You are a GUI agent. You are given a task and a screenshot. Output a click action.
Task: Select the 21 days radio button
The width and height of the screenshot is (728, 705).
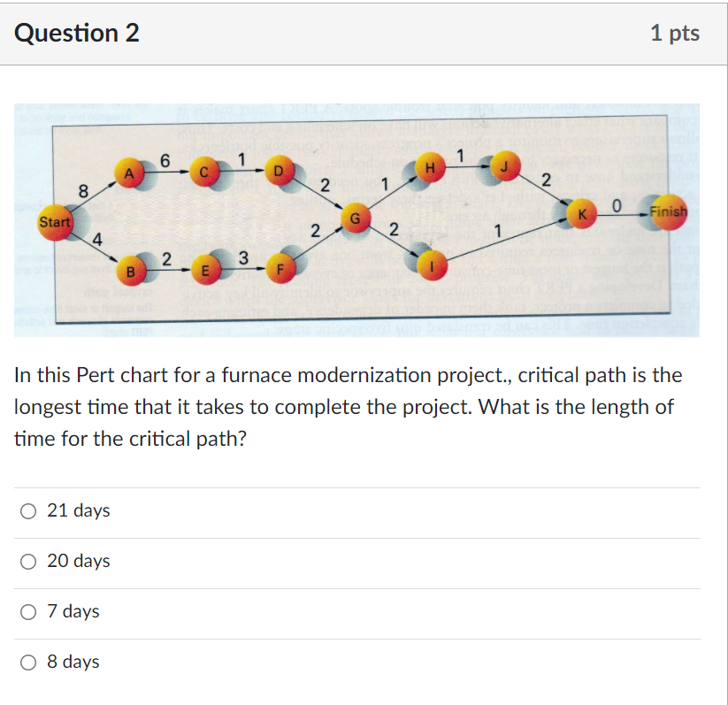coord(29,510)
